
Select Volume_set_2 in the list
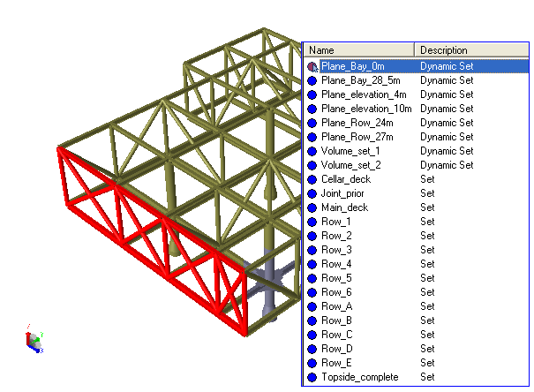[349, 165]
